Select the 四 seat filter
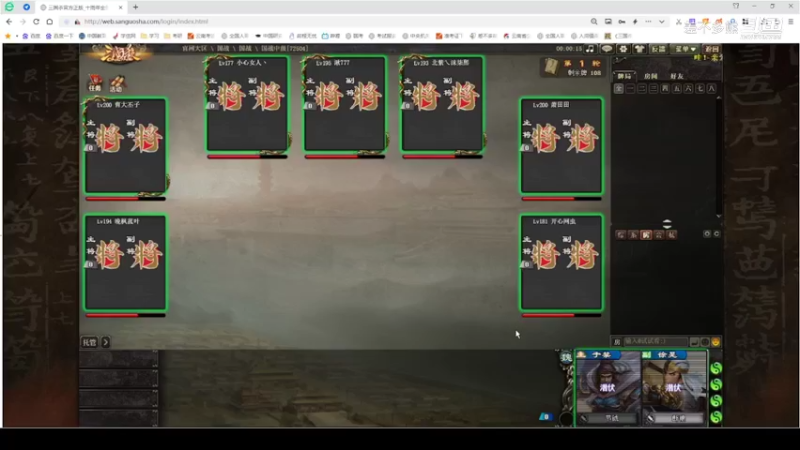The image size is (800, 450). [x=665, y=89]
